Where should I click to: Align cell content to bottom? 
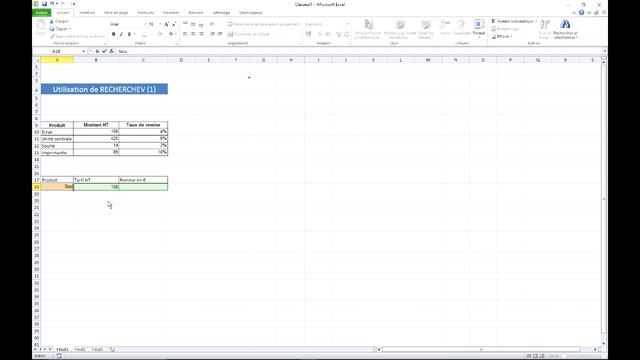click(201, 24)
